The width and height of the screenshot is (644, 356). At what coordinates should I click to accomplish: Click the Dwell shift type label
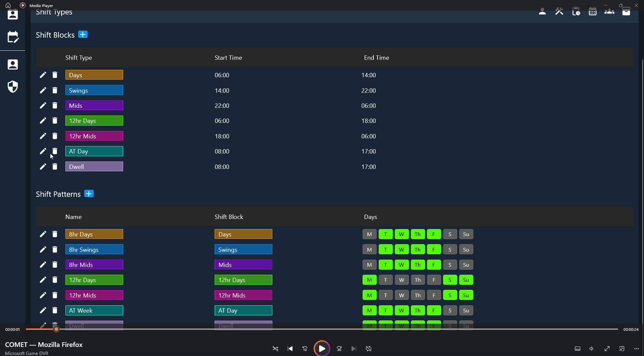click(x=94, y=167)
